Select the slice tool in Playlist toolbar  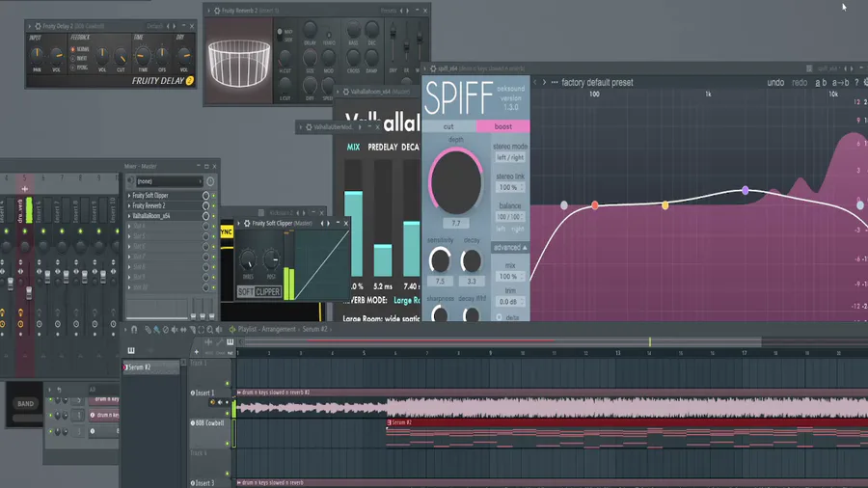point(192,329)
